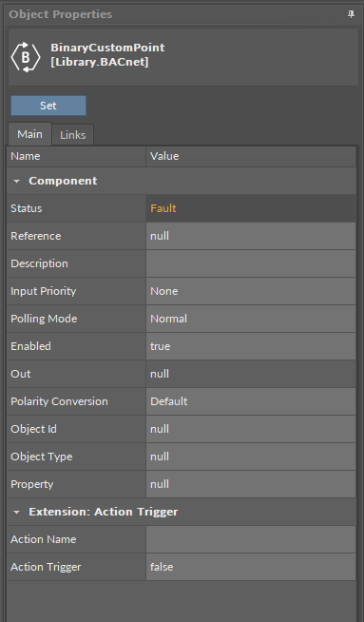Collapse the Component section arrow
The width and height of the screenshot is (364, 622).
coord(17,181)
